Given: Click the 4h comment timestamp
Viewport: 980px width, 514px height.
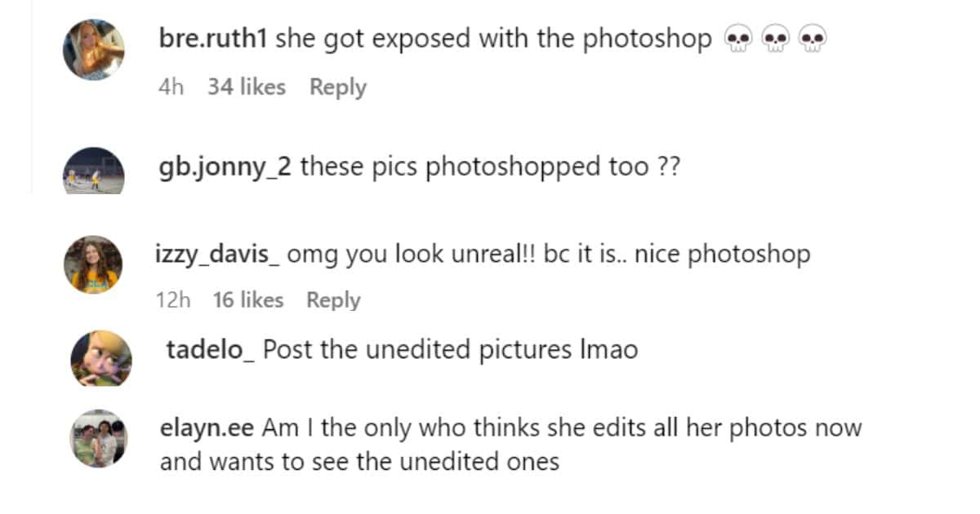Looking at the screenshot, I should point(171,87).
